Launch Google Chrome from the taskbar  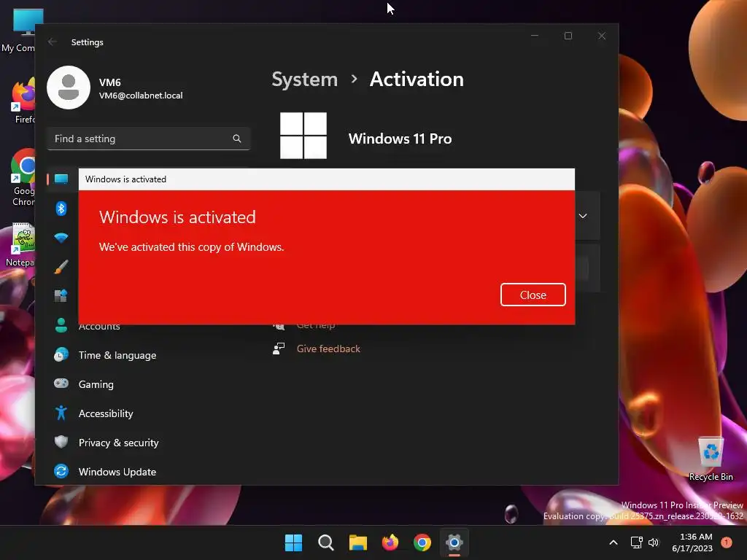coord(422,542)
